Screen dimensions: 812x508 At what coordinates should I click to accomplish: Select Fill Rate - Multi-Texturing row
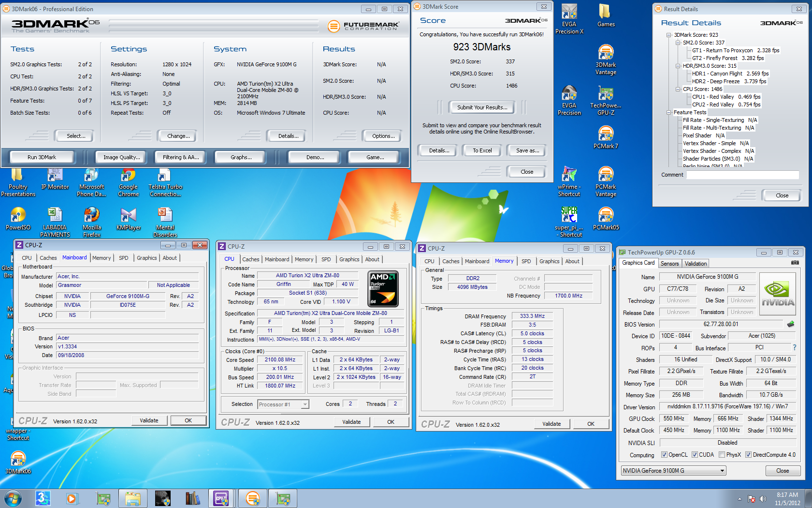click(718, 128)
